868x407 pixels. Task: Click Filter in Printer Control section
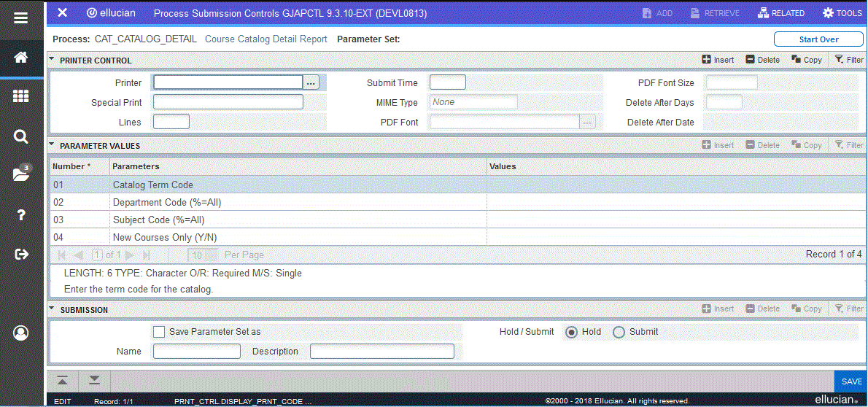click(x=848, y=60)
